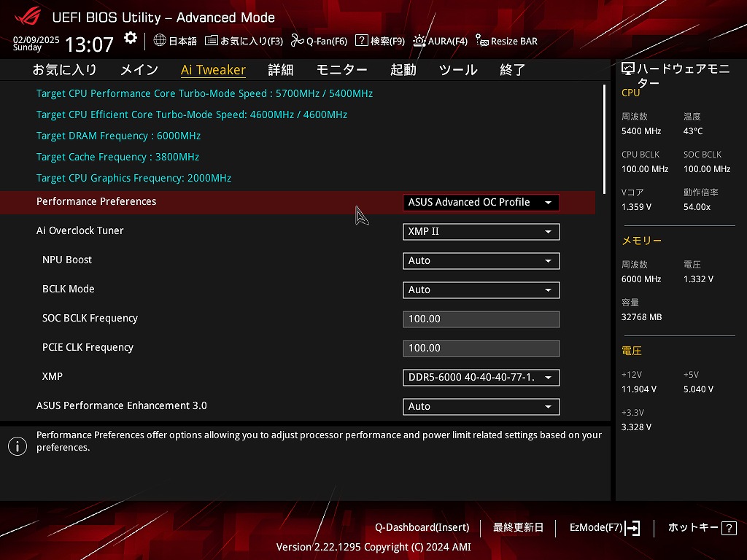Click Target CPU Graphics Frequency line

[134, 178]
